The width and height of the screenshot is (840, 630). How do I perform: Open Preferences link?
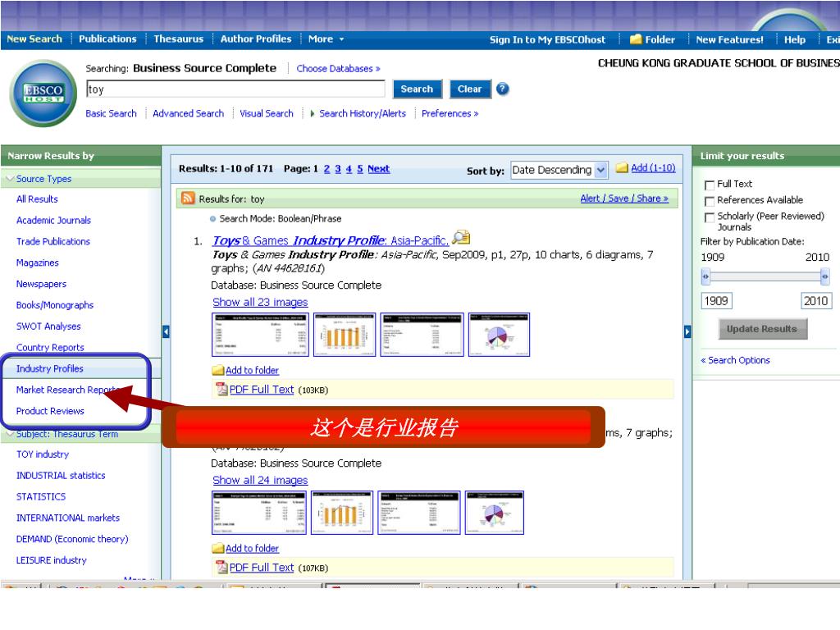coord(450,113)
